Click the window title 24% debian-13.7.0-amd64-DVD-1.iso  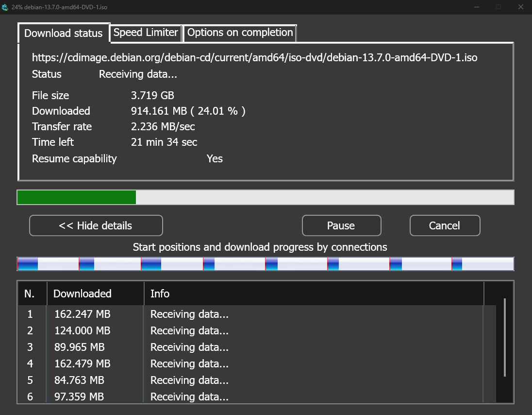point(59,7)
